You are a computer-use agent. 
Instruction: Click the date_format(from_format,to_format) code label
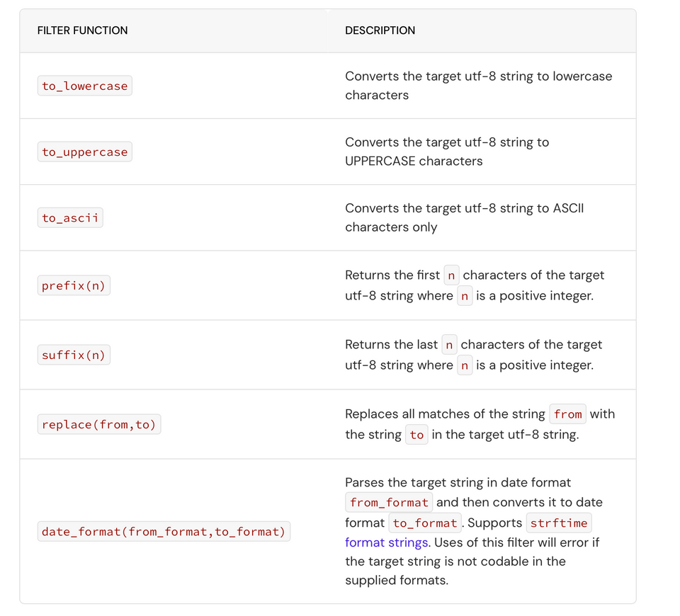(x=164, y=532)
